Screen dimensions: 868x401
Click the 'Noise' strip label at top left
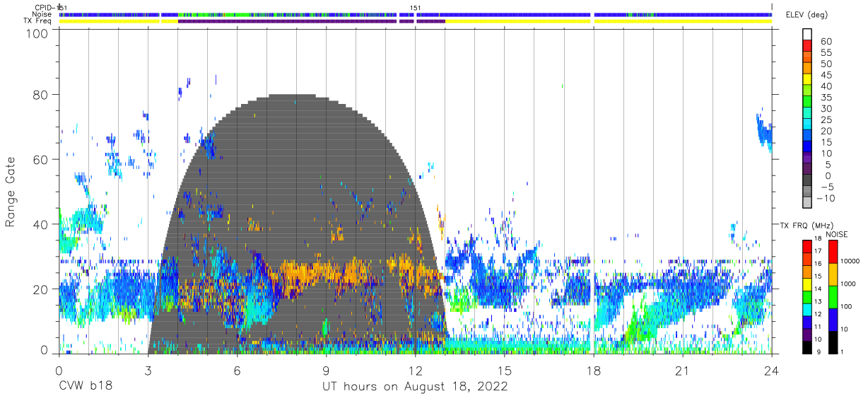(42, 14)
